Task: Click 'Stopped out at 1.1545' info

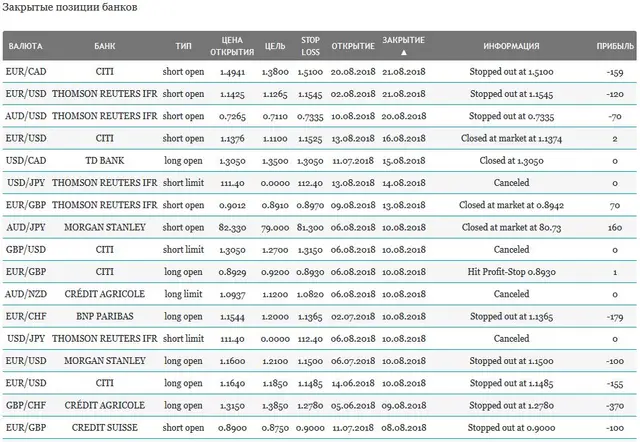Action: coord(511,94)
